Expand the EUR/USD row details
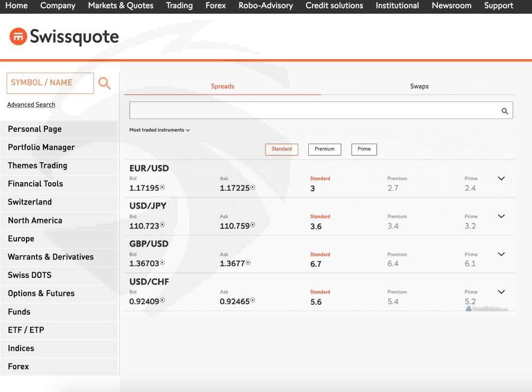 pyautogui.click(x=501, y=179)
